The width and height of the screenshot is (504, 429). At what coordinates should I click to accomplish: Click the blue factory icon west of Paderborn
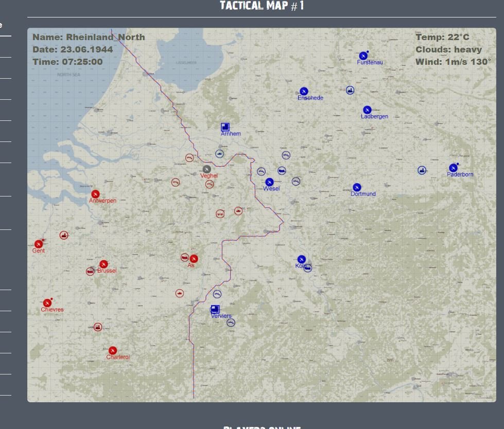[x=422, y=170]
